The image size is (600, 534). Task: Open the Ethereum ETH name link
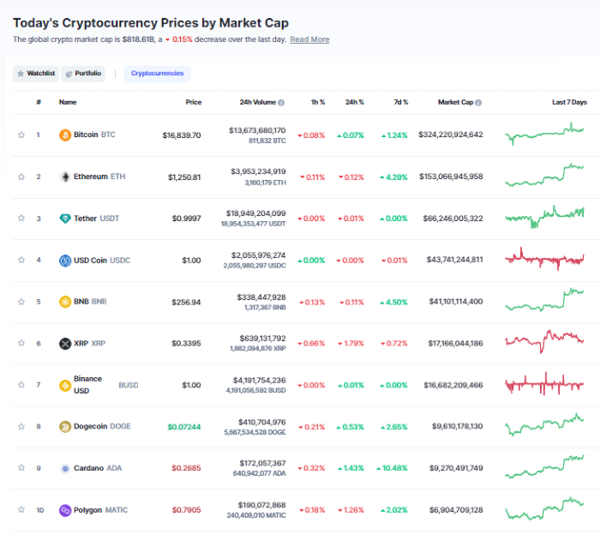pos(99,176)
